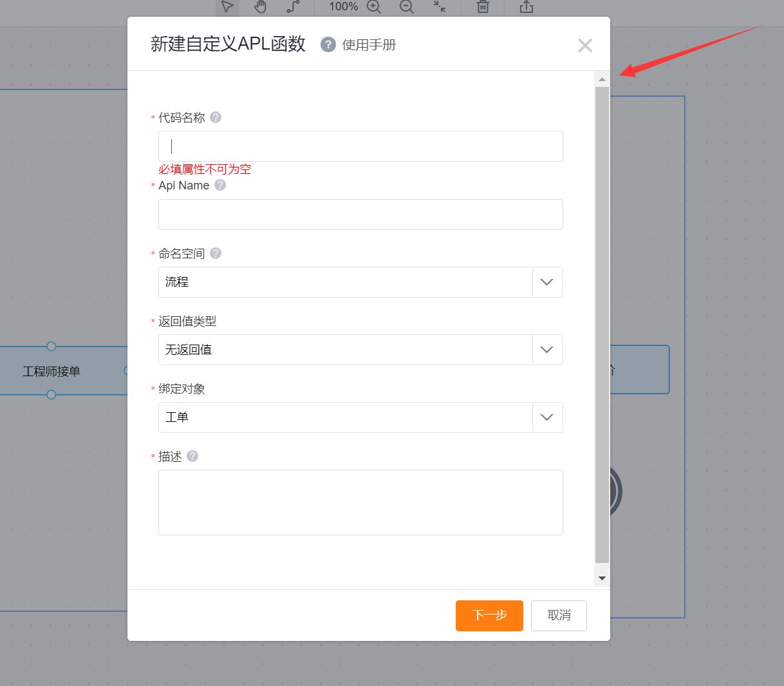The height and width of the screenshot is (686, 784).
Task: Open the 返回值类型 dropdown showing 无返回值
Action: pyautogui.click(x=360, y=350)
